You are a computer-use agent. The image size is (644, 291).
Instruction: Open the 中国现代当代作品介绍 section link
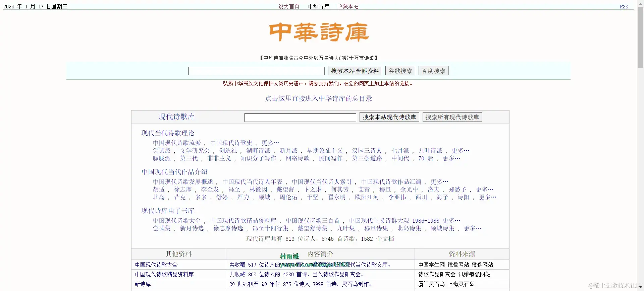pos(174,172)
